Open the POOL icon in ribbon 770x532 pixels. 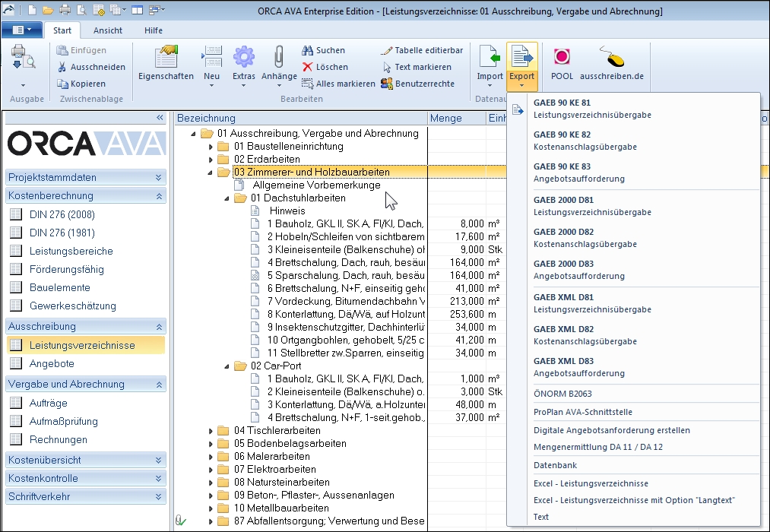pos(562,59)
